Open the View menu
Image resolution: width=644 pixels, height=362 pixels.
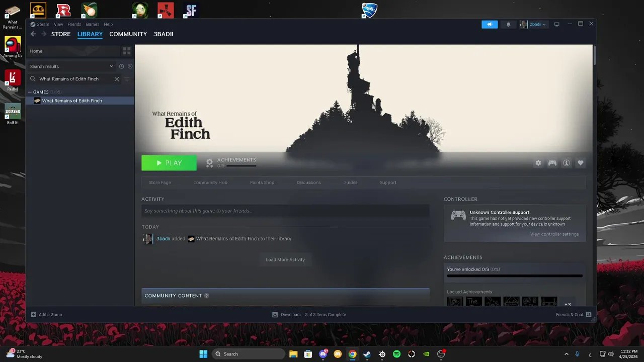tap(58, 24)
